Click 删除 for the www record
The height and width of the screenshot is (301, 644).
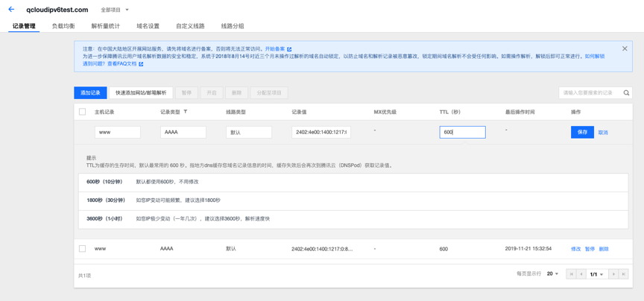tap(604, 249)
